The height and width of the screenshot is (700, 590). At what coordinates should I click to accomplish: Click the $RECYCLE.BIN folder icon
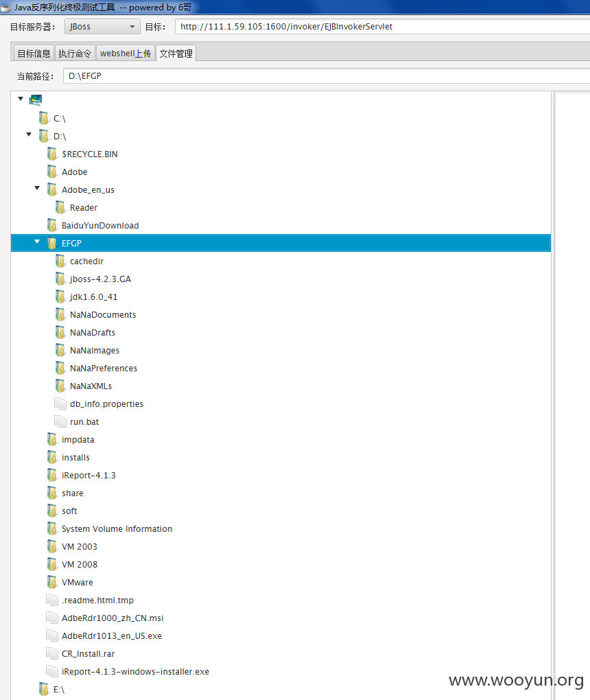[51, 154]
